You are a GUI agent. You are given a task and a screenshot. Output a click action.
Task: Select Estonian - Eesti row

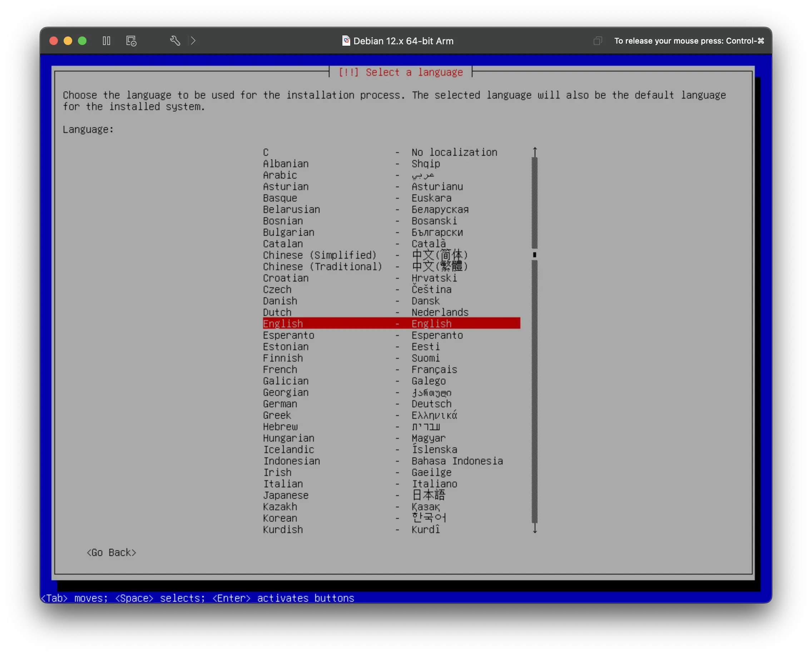(x=392, y=347)
